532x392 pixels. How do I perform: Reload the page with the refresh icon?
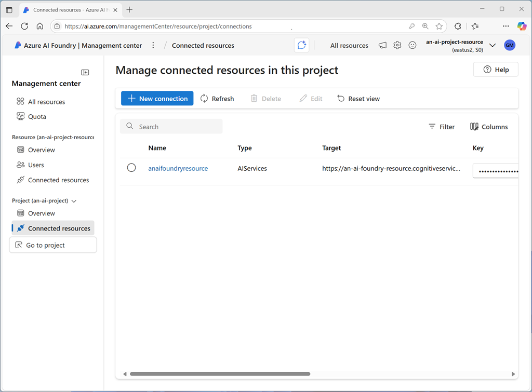(x=24, y=26)
